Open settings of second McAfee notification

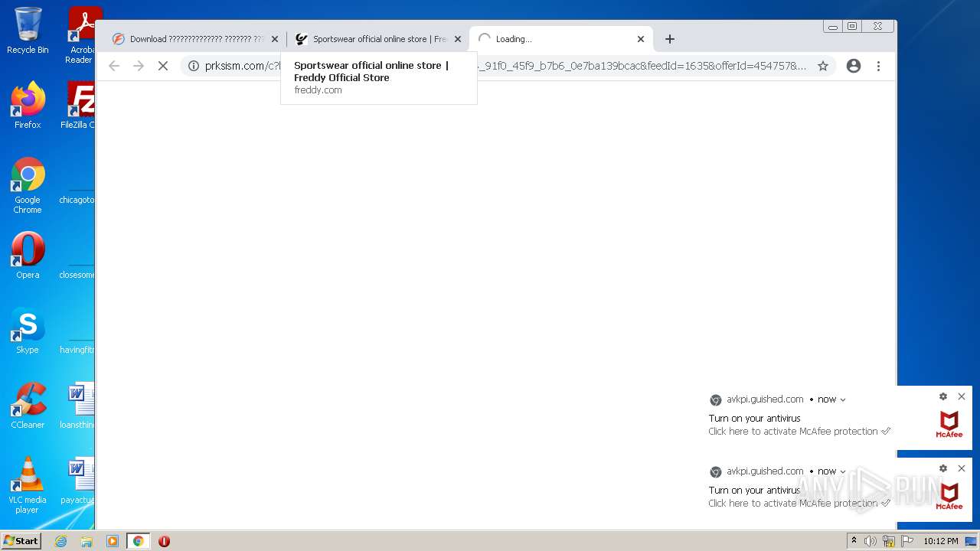coord(943,468)
